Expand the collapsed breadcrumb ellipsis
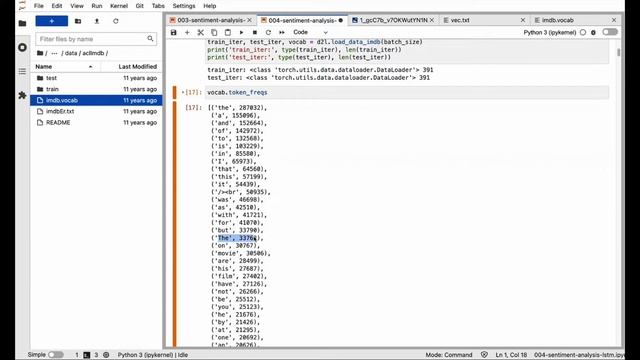Image resolution: width=640 pixels, height=360 pixels. point(54,53)
